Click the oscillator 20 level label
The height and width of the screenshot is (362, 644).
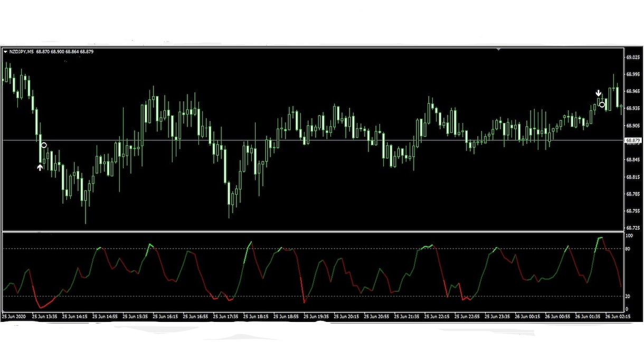(628, 296)
